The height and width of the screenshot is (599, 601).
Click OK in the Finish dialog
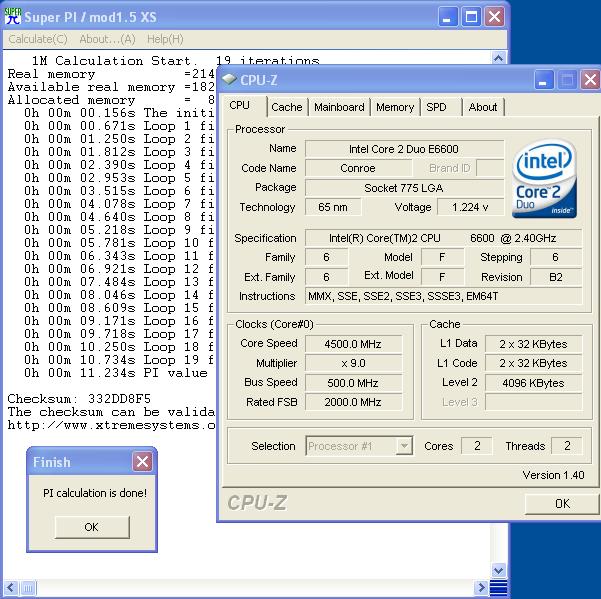(92, 527)
